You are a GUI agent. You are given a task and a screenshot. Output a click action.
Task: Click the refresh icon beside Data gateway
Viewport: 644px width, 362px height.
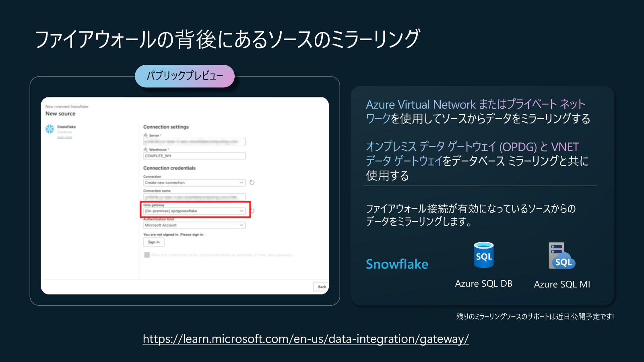click(x=252, y=211)
